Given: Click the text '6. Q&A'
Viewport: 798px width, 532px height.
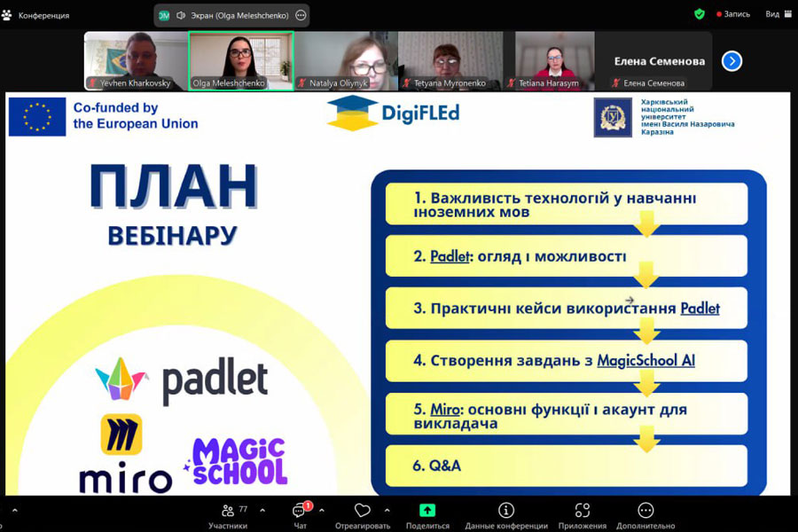Looking at the screenshot, I should pos(436,465).
